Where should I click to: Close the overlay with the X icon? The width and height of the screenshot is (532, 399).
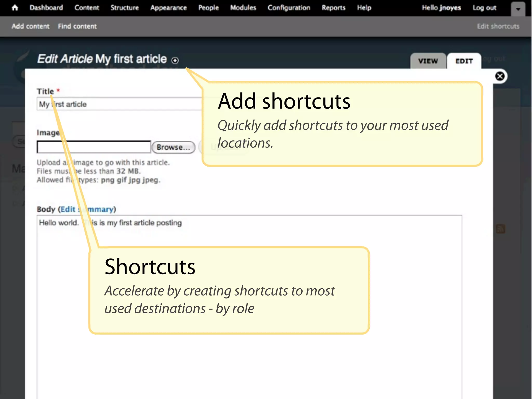500,76
